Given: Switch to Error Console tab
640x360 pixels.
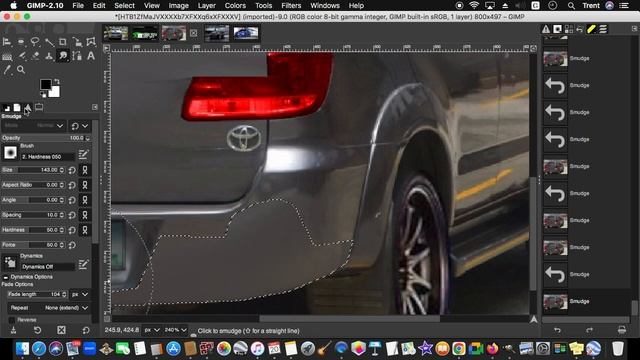Looking at the screenshot, I should tap(546, 29).
